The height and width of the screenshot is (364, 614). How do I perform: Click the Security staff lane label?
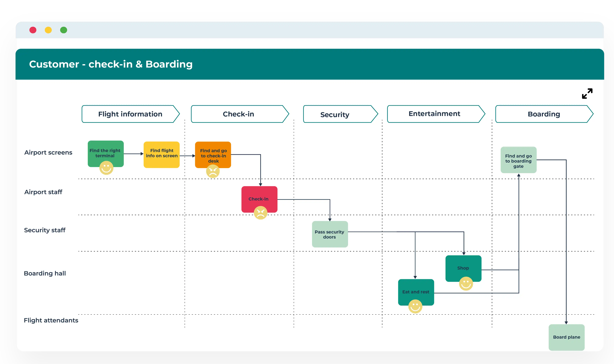44,230
